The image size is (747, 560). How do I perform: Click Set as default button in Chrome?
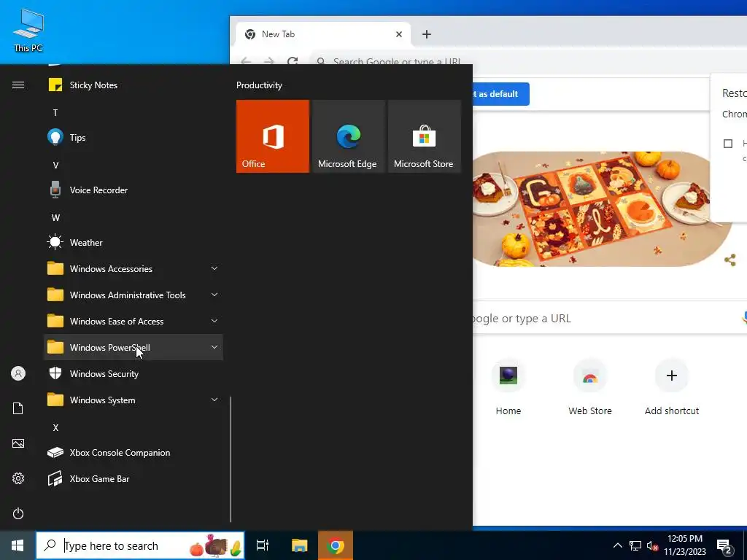pyautogui.click(x=500, y=94)
